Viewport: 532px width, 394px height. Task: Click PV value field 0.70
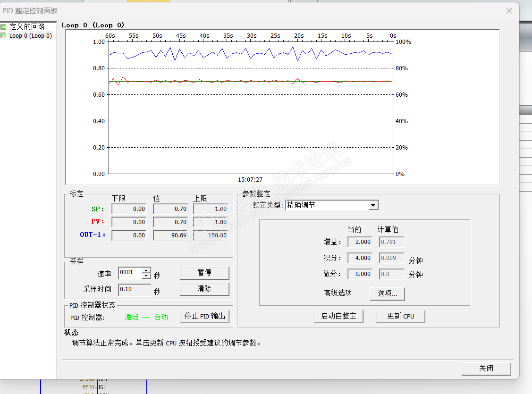(170, 222)
